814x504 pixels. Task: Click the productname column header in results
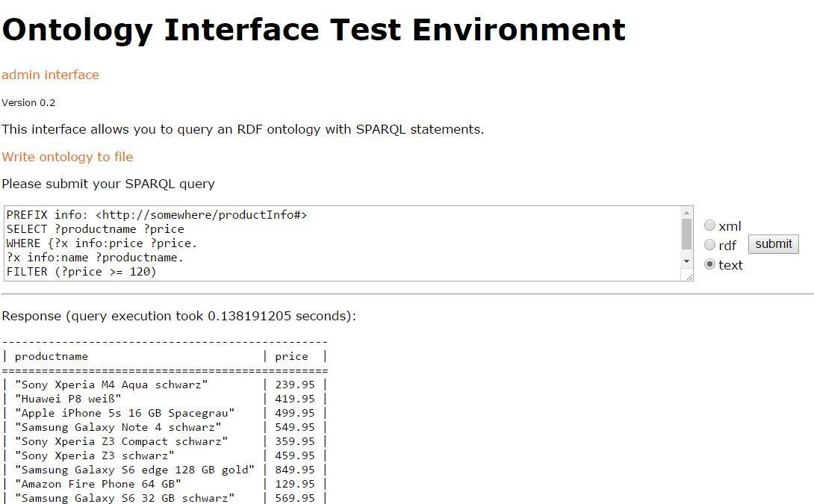coord(52,356)
